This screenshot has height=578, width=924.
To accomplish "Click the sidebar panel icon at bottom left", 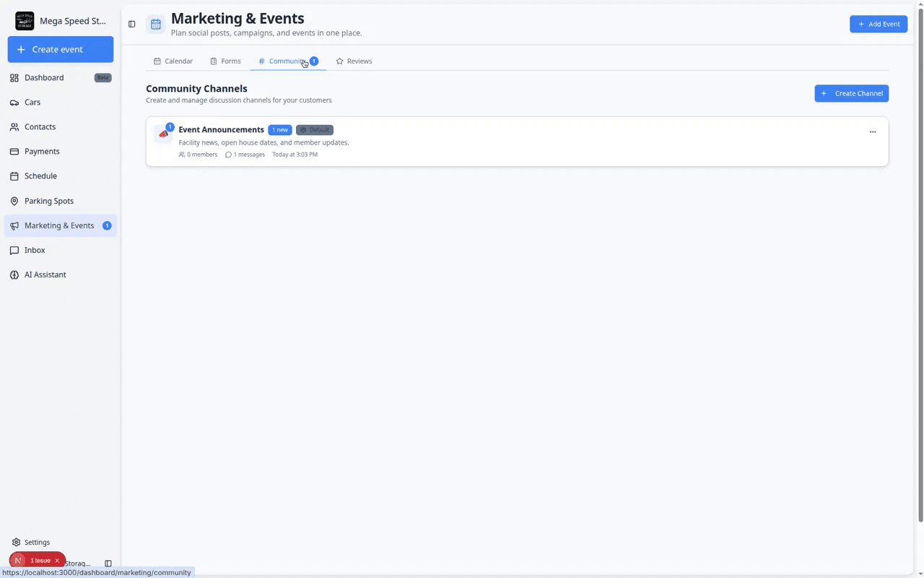I will click(108, 564).
